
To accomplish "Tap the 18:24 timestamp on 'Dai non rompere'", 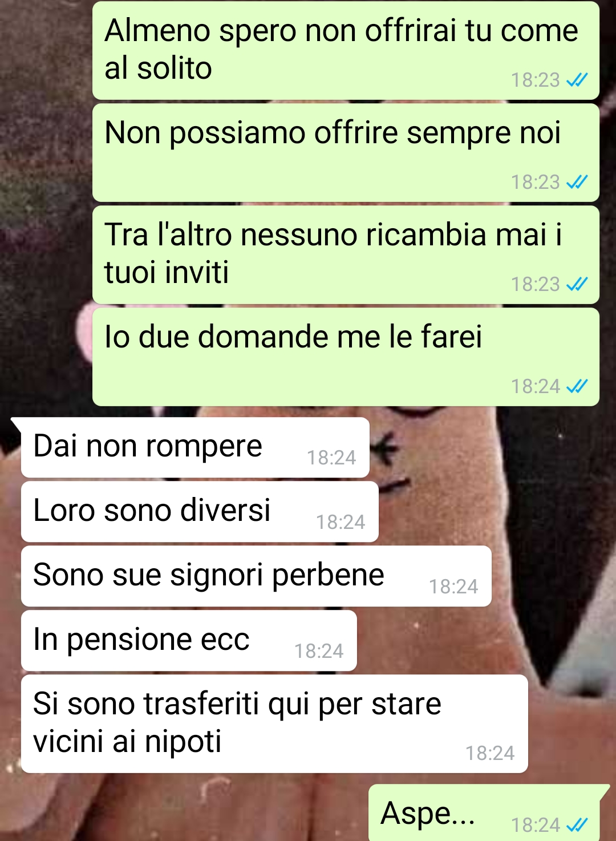I will [331, 458].
